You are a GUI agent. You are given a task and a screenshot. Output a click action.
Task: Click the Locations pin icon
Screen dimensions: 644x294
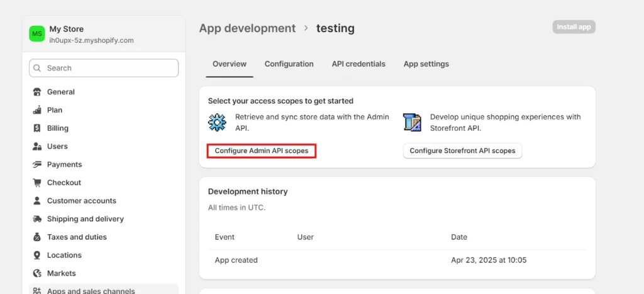[x=37, y=256]
